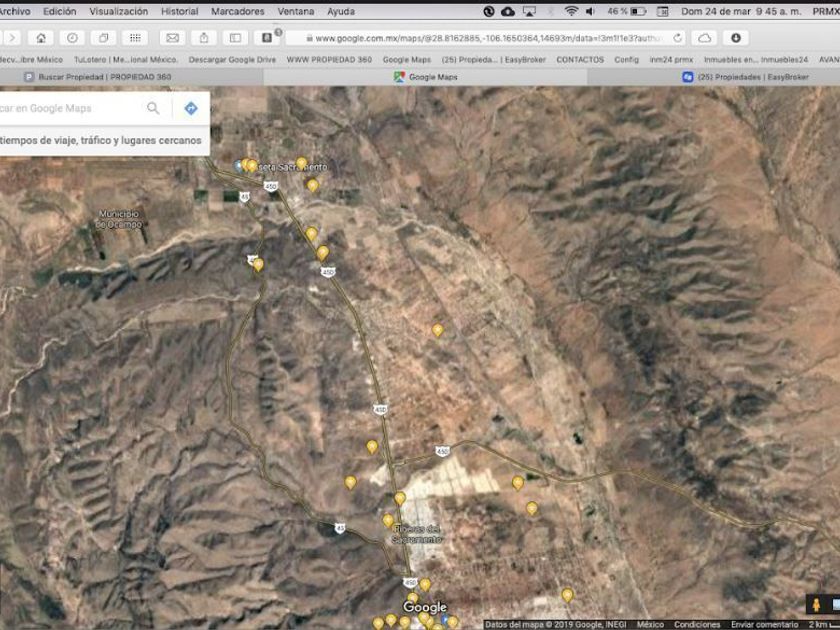Viewport: 840px width, 630px height.
Task: Click the yellow pin far southeast of map
Action: click(x=567, y=595)
